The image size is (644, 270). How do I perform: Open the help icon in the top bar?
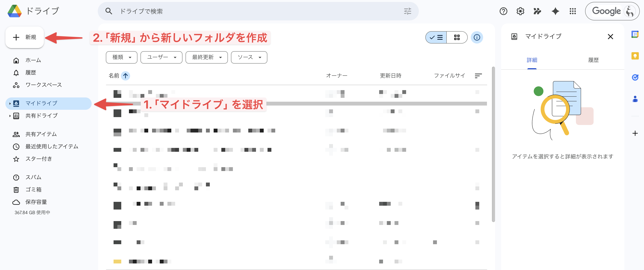coord(503,11)
